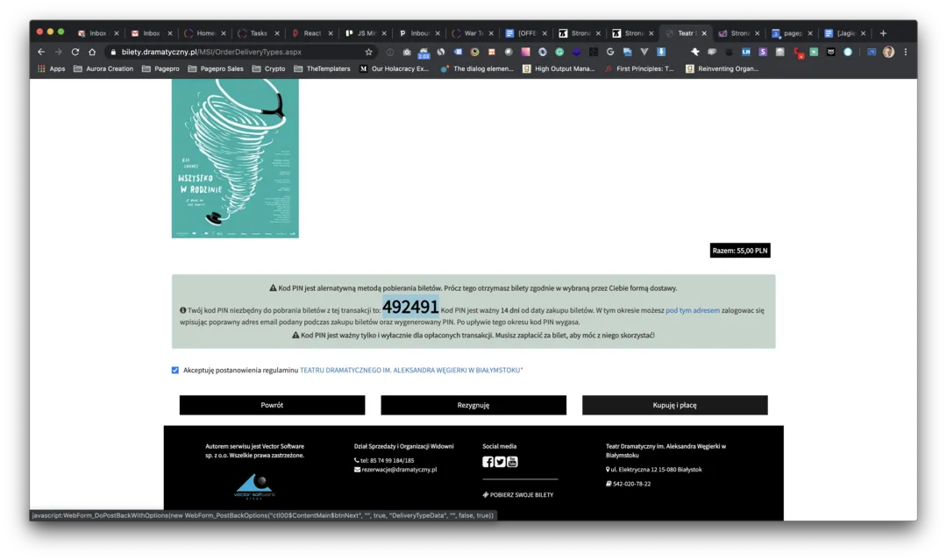947x560 pixels.
Task: Click the Google G extension icon
Action: point(610,52)
